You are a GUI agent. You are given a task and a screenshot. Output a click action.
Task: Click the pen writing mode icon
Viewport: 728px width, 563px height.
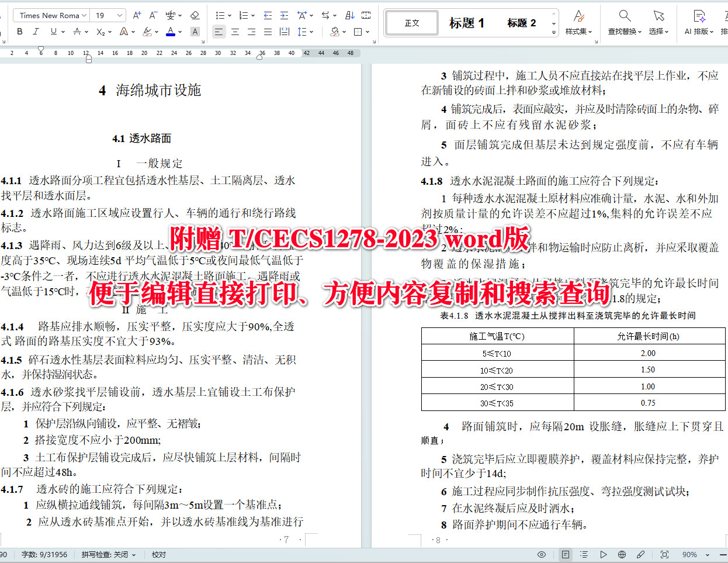click(x=640, y=554)
